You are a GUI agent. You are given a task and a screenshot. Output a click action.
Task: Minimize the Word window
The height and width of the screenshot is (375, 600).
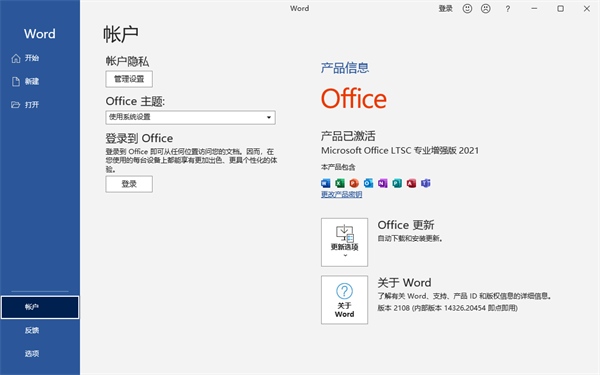click(x=534, y=8)
